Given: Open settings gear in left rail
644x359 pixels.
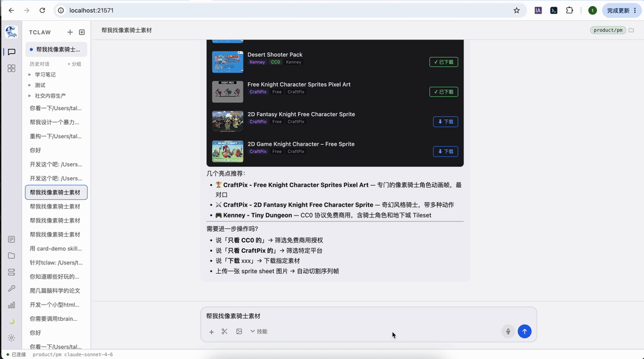Looking at the screenshot, I should pos(11,338).
